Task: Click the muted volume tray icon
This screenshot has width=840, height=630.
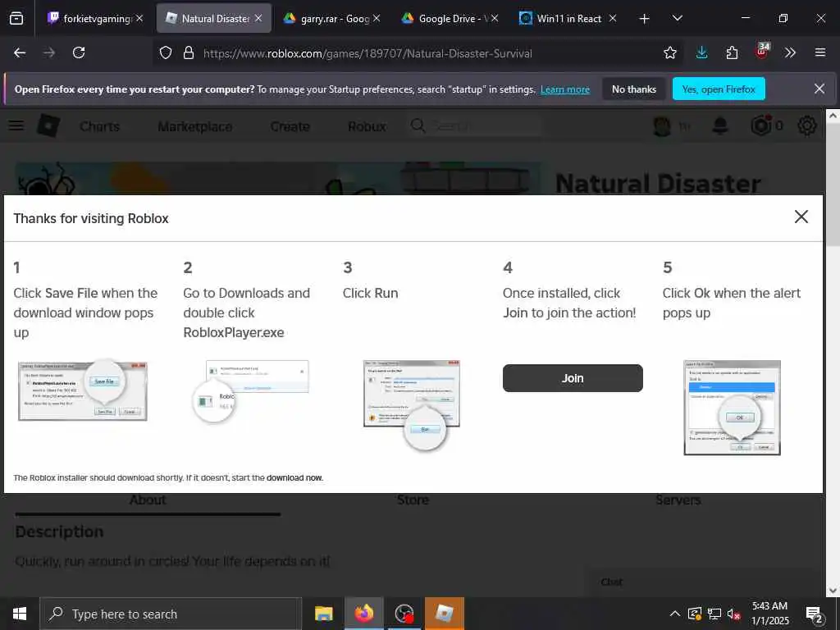Action: [733, 614]
